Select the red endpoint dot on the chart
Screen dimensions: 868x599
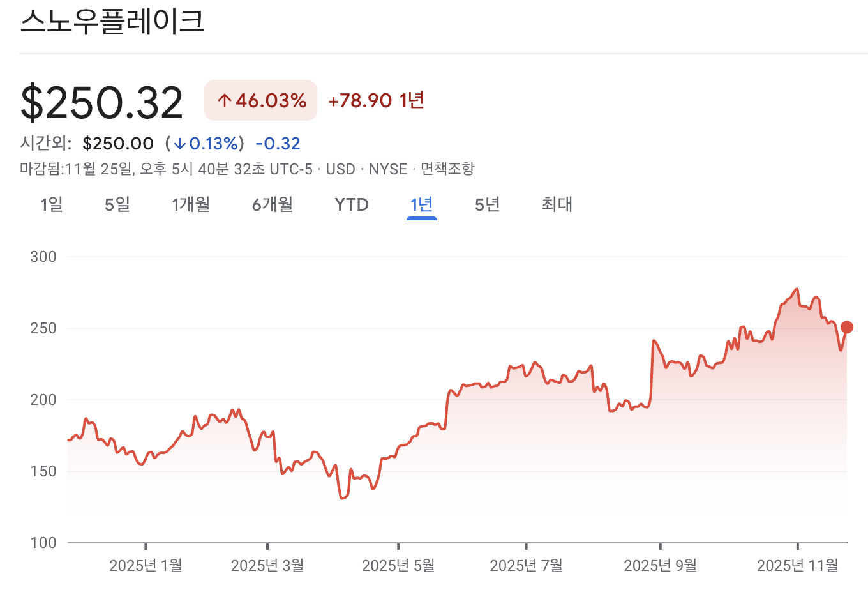(847, 327)
